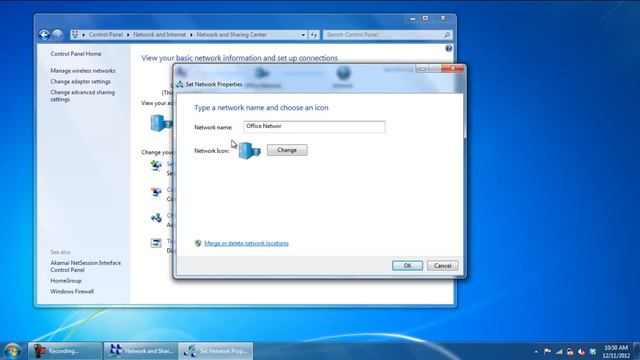Viewport: 640px width, 360px height.
Task: Switch to Set Network Properties taskbar item
Action: click(x=216, y=351)
